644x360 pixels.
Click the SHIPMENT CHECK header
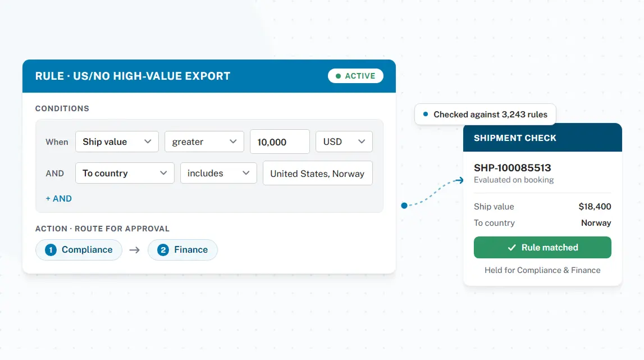tap(515, 138)
